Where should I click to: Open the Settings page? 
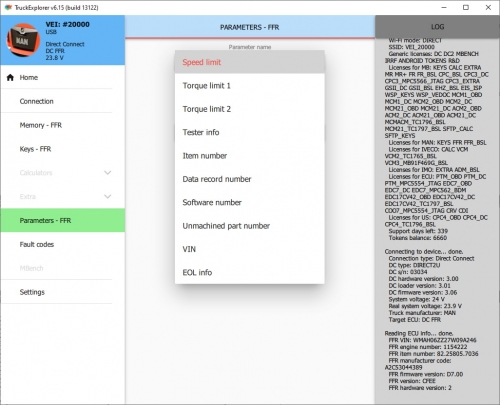coord(63,292)
